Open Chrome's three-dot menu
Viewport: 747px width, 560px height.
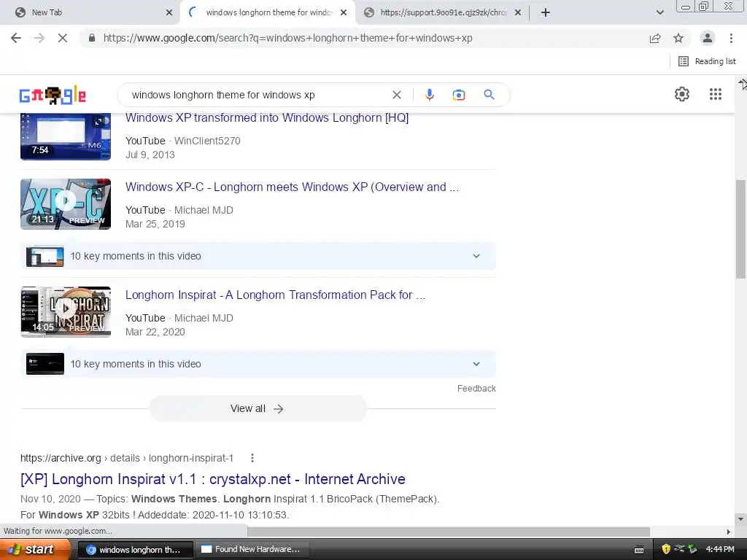pyautogui.click(x=731, y=38)
